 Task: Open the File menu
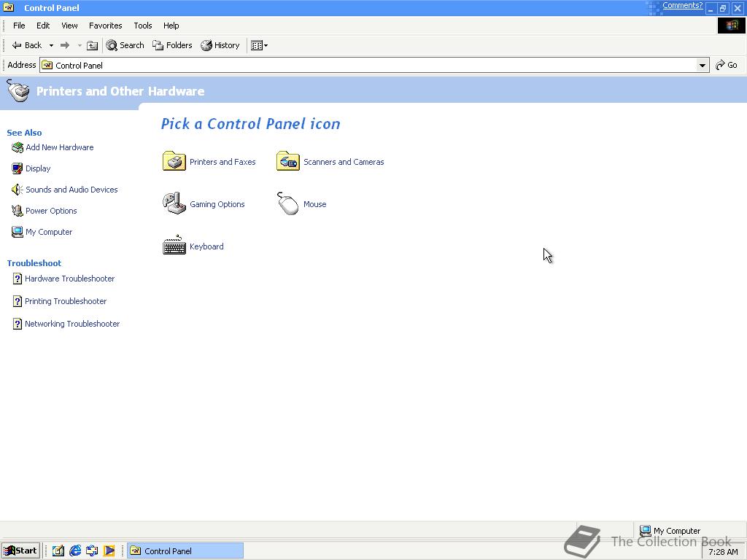coord(19,26)
